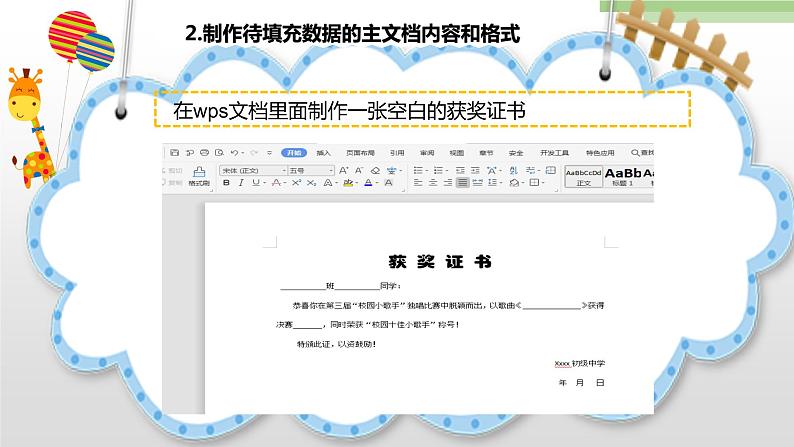The width and height of the screenshot is (794, 447).
Task: Click the Sort icon in paragraph group
Action: [513, 171]
